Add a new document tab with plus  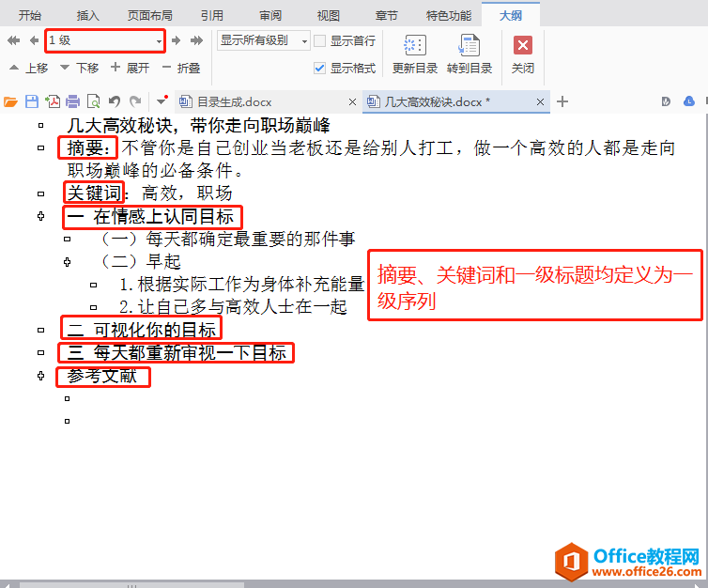tap(562, 101)
